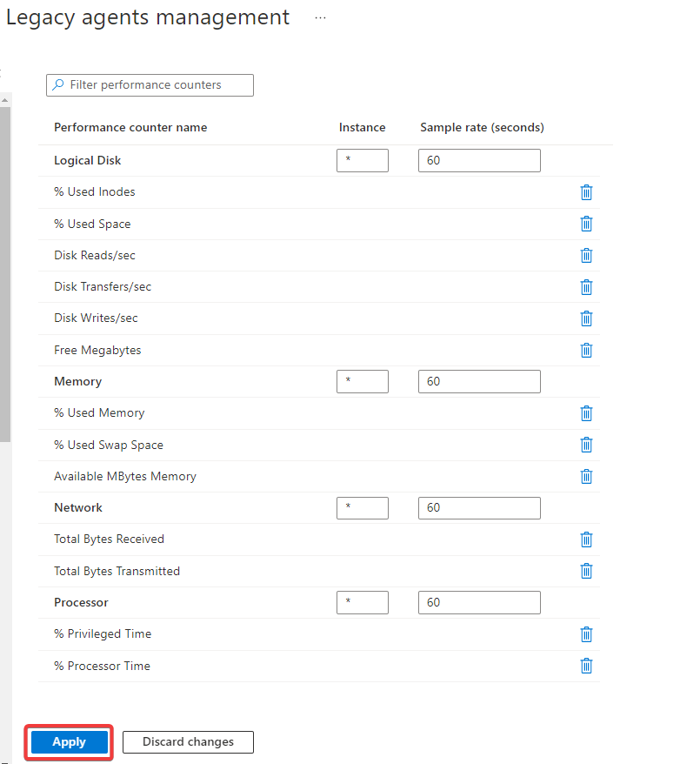Delete the % Used Inodes counter
Image resolution: width=700 pixels, height=764 pixels.
tap(586, 192)
